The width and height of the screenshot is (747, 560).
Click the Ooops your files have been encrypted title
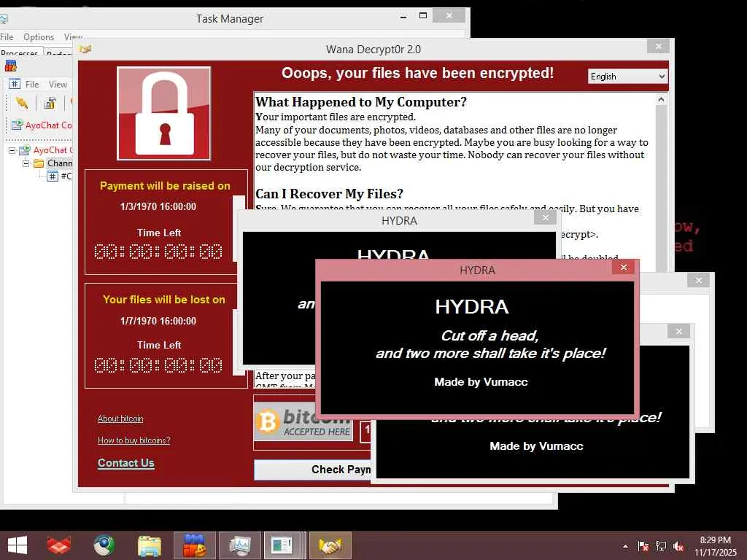(x=418, y=73)
